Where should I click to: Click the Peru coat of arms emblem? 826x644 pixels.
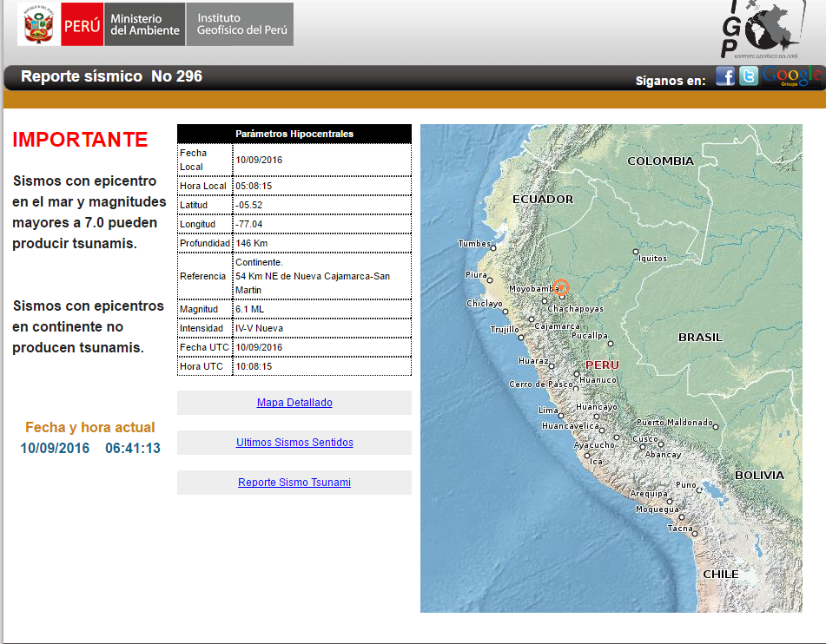(38, 24)
